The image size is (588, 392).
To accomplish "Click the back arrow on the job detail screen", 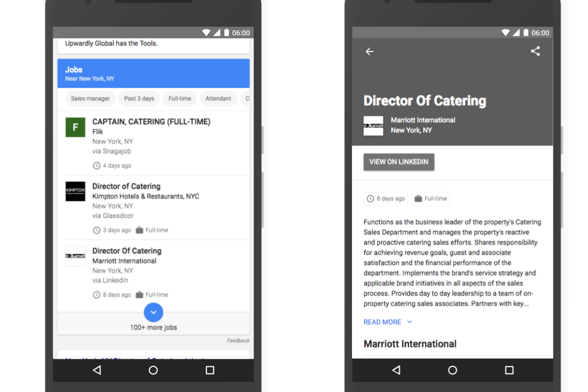I will [x=370, y=51].
